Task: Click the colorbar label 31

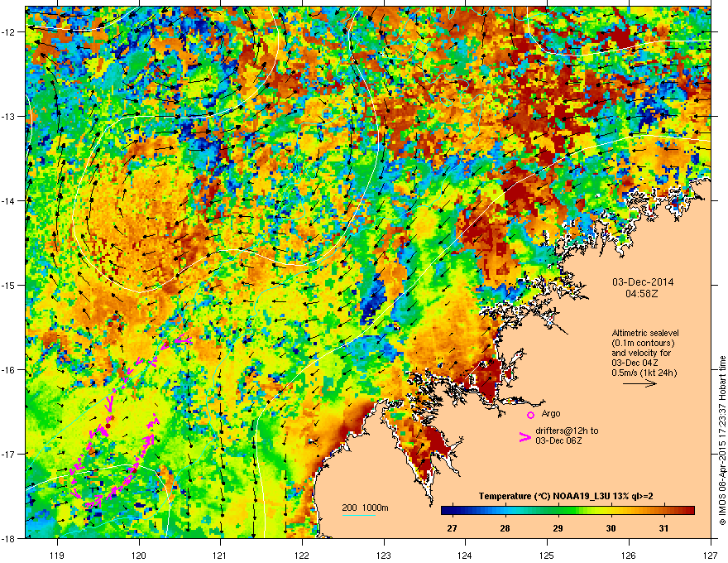Action: click(x=664, y=528)
